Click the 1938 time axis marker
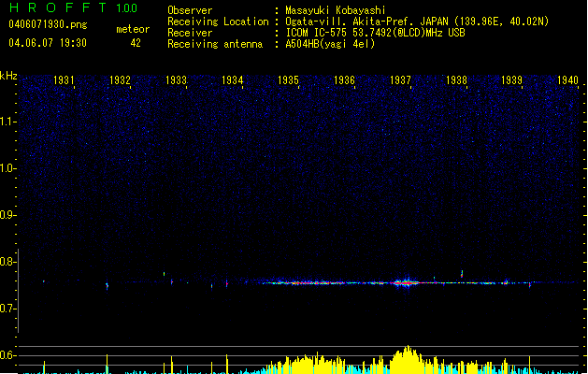The height and width of the screenshot is (374, 588). click(x=456, y=80)
